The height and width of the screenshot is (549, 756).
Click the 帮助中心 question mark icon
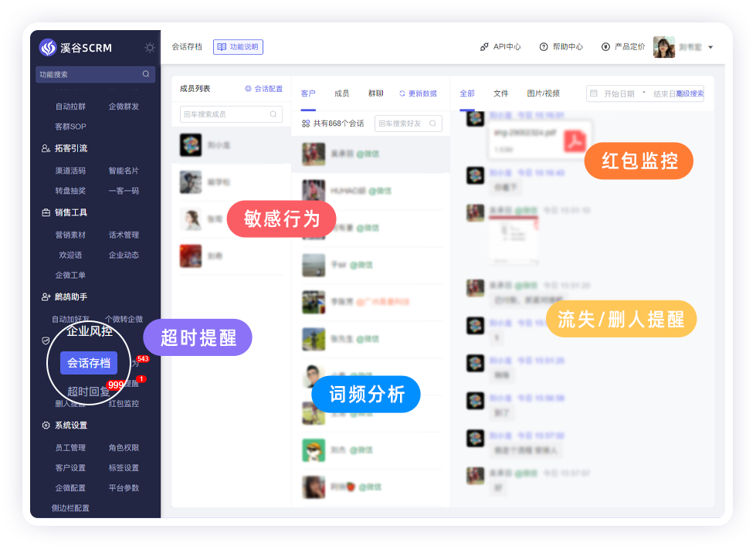pyautogui.click(x=544, y=47)
